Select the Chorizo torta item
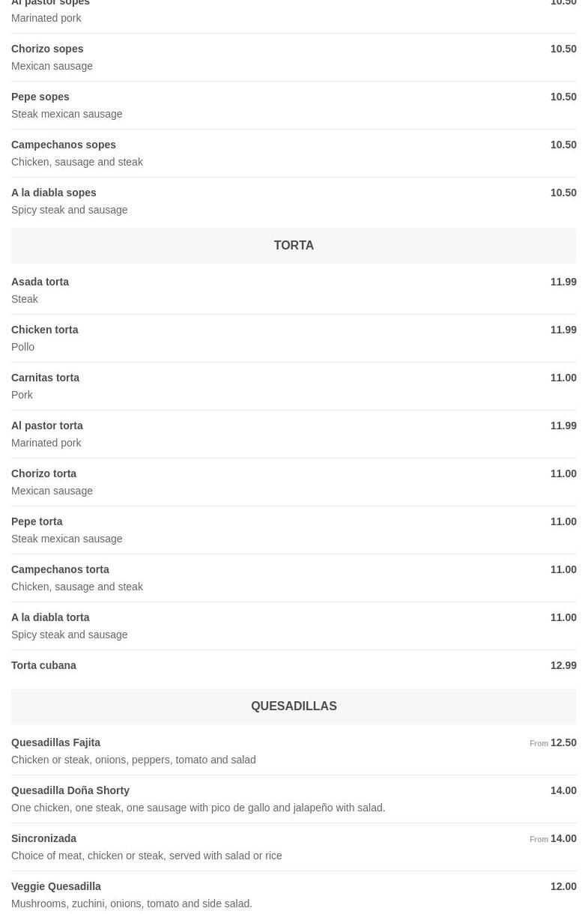This screenshot has height=914, width=588. point(44,474)
